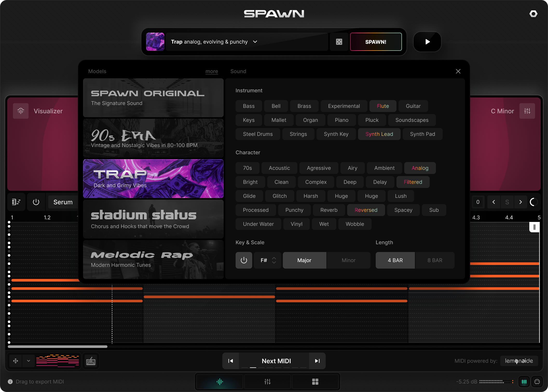
Task: Click the move/drag arrows icon
Action: click(x=16, y=361)
